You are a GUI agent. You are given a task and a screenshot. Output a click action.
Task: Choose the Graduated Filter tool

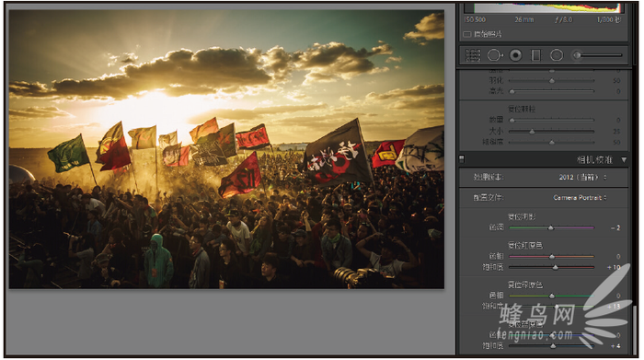pyautogui.click(x=536, y=55)
